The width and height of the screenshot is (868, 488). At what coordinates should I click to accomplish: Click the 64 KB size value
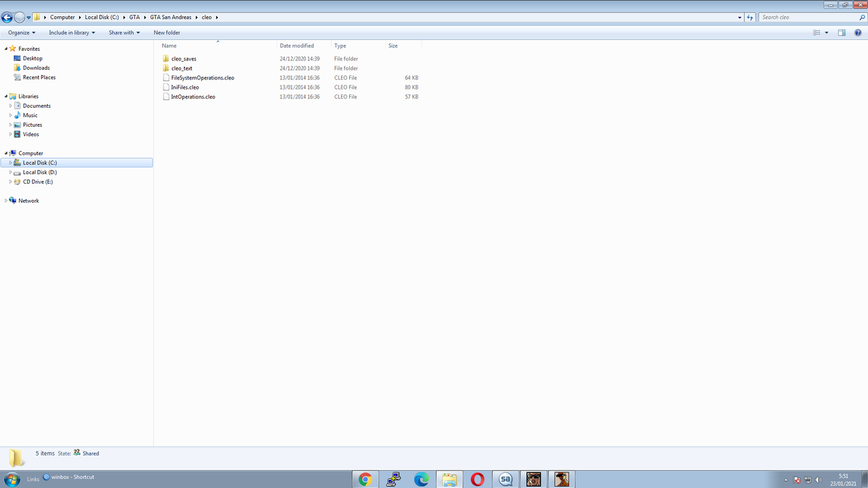(x=411, y=78)
